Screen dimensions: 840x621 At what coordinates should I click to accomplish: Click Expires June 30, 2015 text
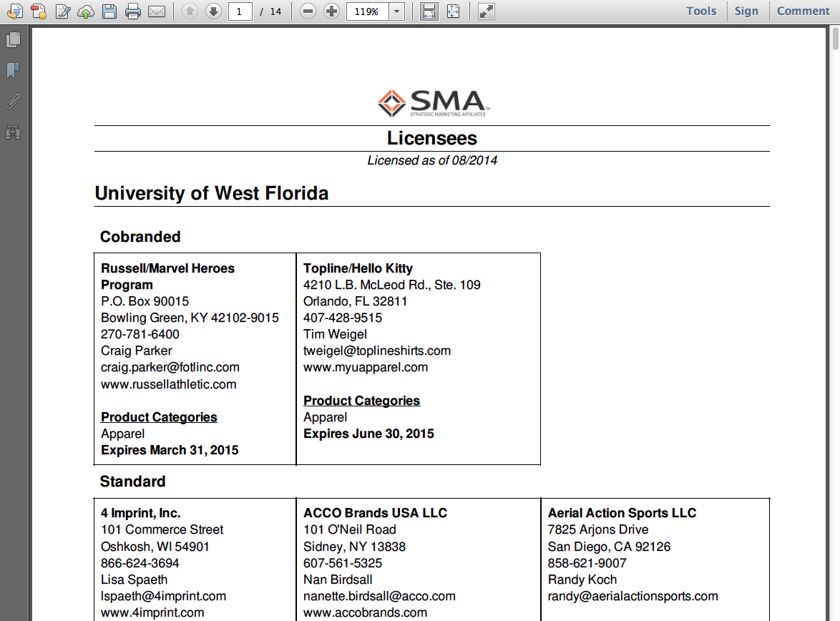[x=368, y=434]
